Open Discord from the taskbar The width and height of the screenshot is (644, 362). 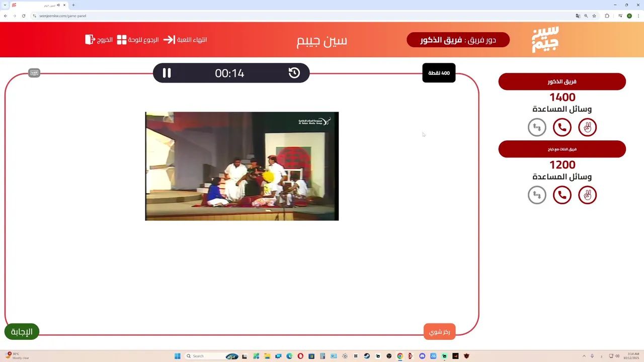click(422, 356)
